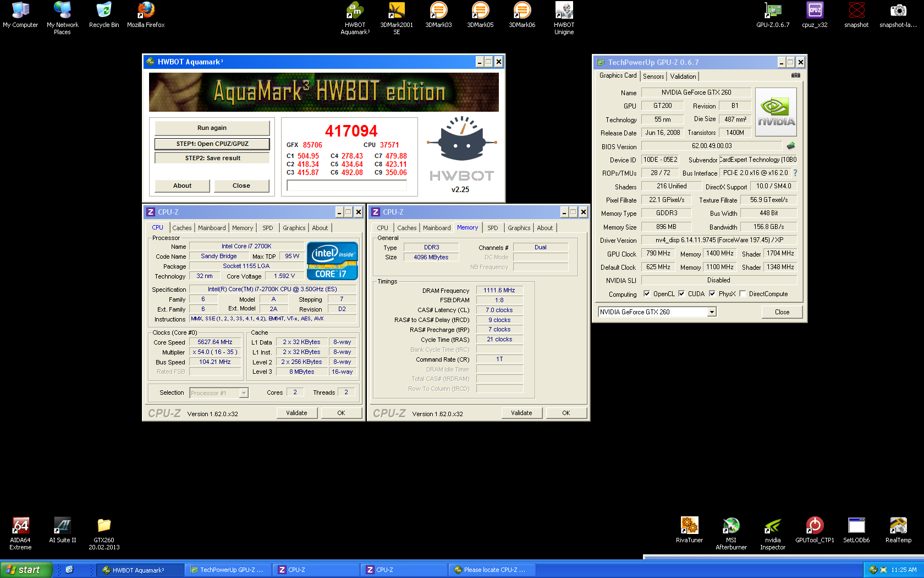Screen dimensions: 924x578
Task: Launch SetLODb6 desktop icon
Action: coord(856,530)
